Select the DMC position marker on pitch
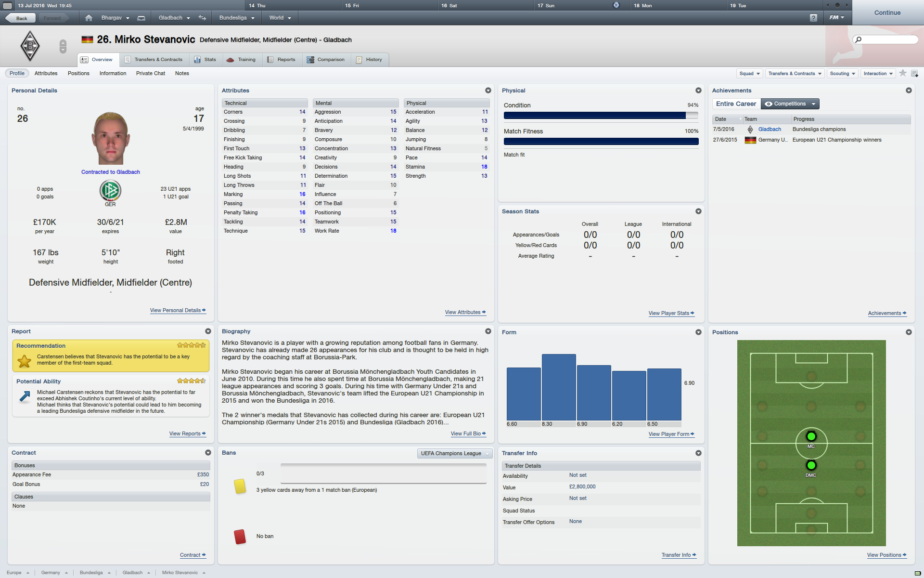 pyautogui.click(x=811, y=465)
